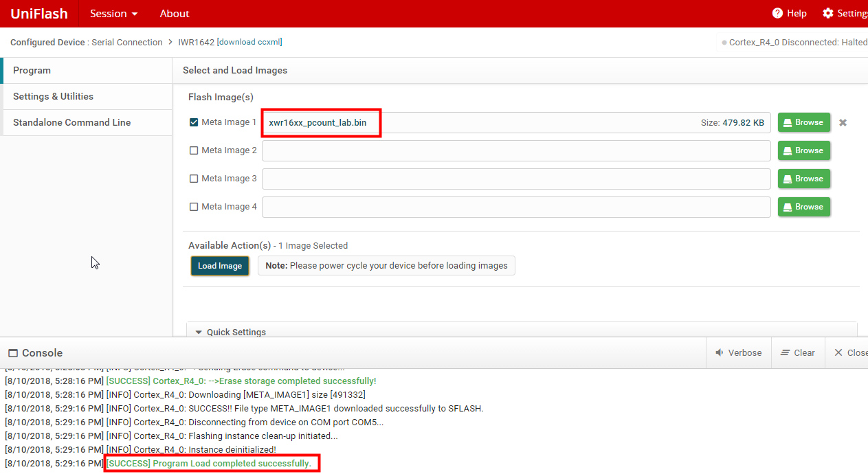Clear the console log
The image size is (868, 474).
[797, 353]
